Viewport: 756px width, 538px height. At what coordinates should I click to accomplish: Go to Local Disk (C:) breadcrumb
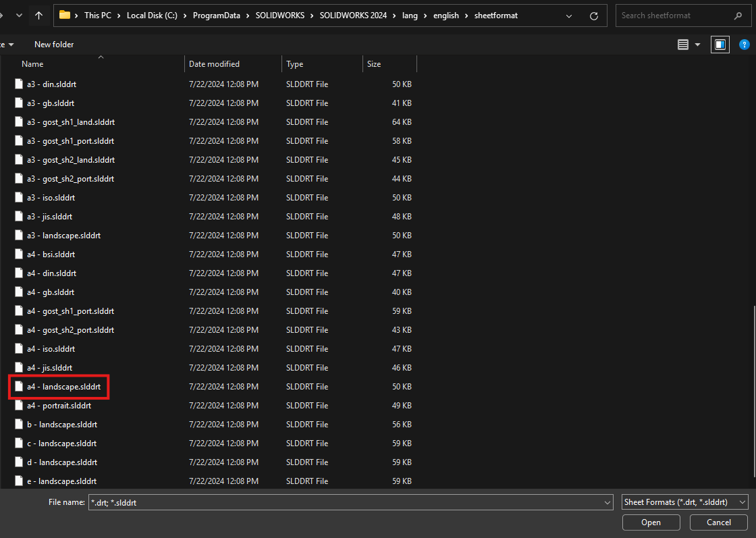[152, 16]
